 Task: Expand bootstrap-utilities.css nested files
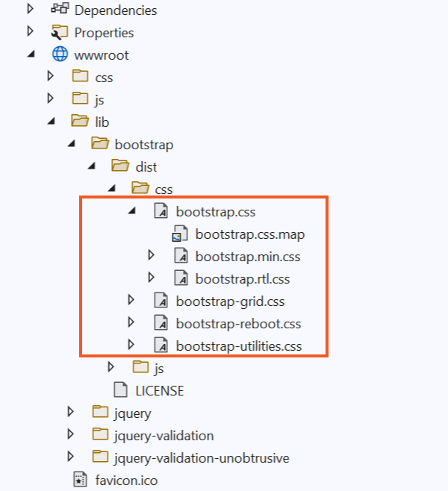(x=131, y=345)
